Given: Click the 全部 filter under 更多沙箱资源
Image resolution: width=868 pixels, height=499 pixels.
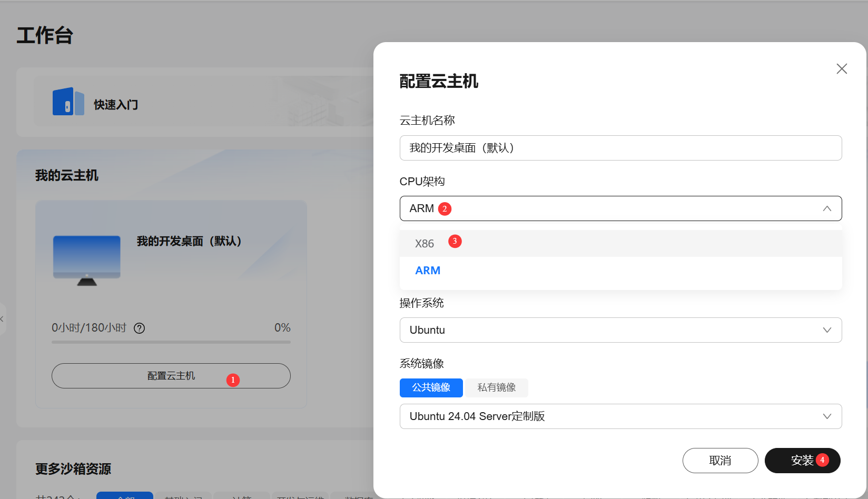Looking at the screenshot, I should point(125,497).
